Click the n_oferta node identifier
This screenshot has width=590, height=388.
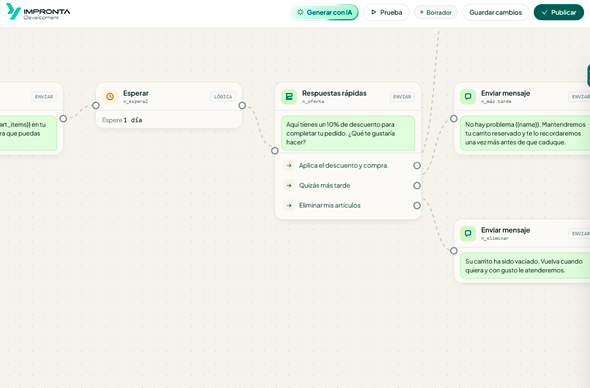click(313, 102)
